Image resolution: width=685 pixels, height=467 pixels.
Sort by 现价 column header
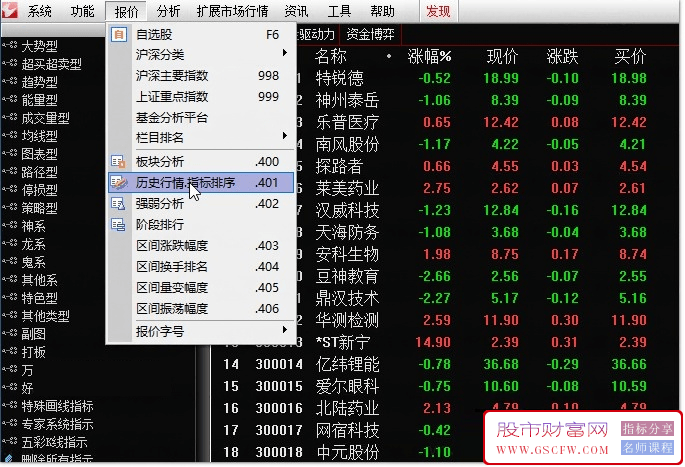502,56
